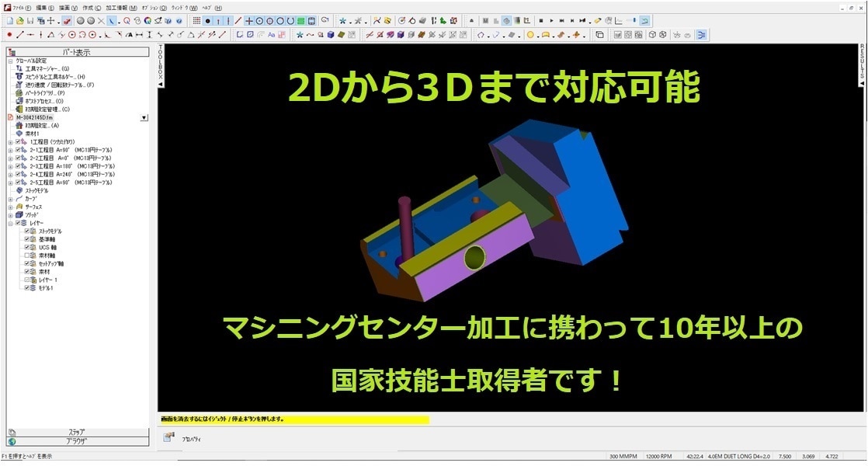This screenshot has width=868, height=466.
Task: Click the highlighted toolpath icon ending top toolbar
Action: 645,20
